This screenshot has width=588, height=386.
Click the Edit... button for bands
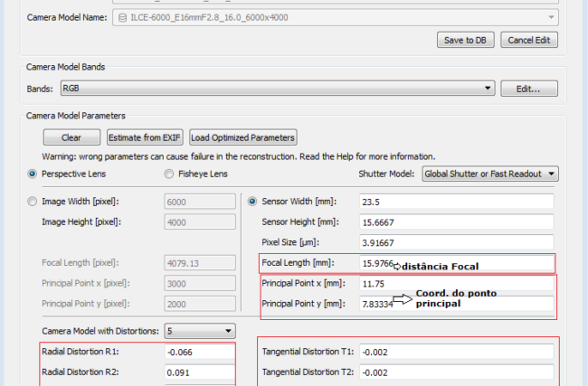tap(529, 89)
